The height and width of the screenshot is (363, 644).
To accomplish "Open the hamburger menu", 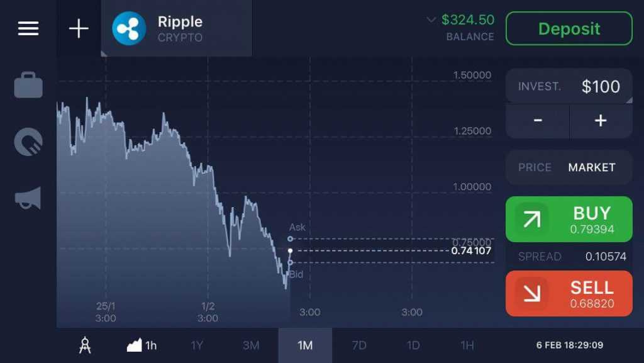I will tap(28, 28).
